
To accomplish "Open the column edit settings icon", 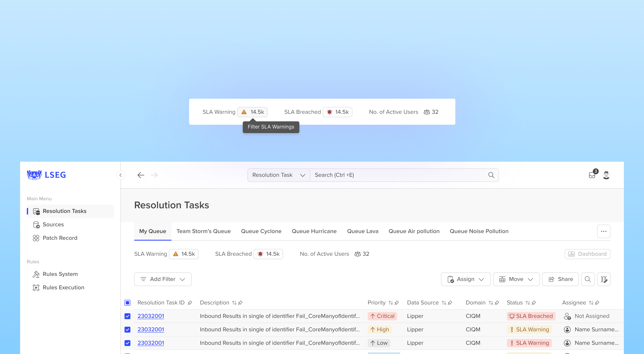I will click(604, 279).
